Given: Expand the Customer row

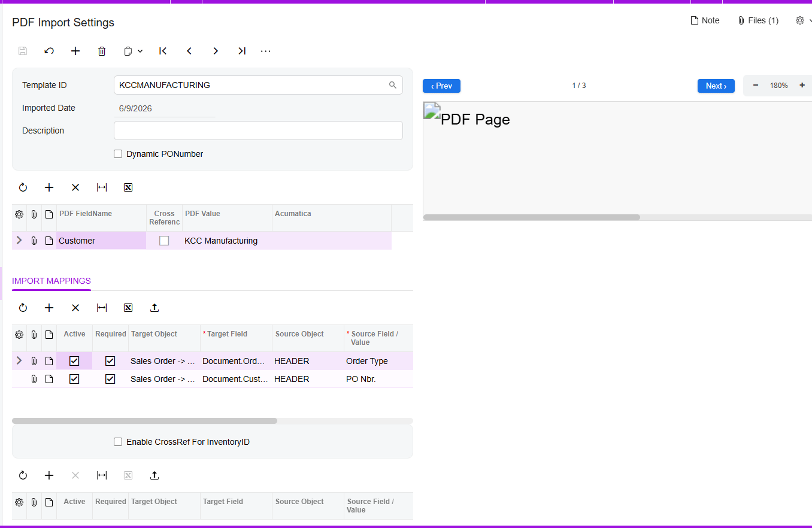Looking at the screenshot, I should pyautogui.click(x=19, y=240).
